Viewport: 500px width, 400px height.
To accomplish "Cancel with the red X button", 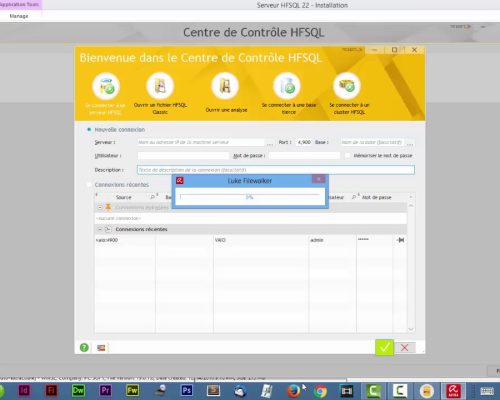I will pos(405,348).
